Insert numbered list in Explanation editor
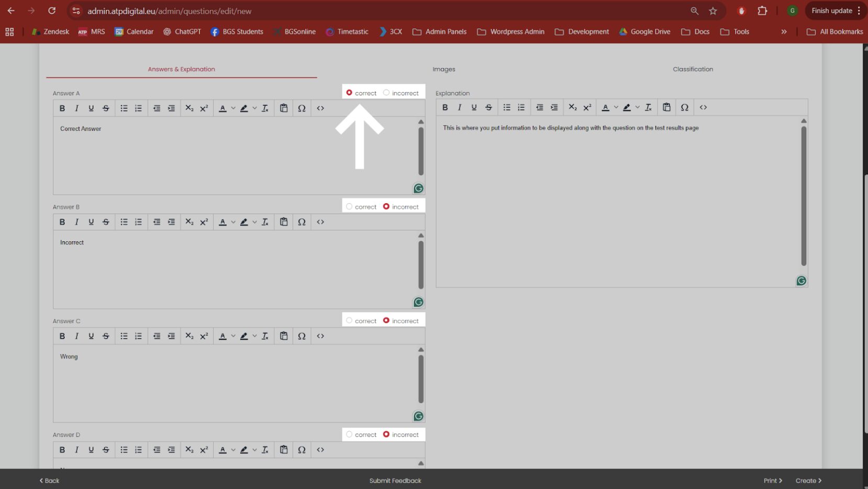Viewport: 868px width, 489px height. point(521,107)
